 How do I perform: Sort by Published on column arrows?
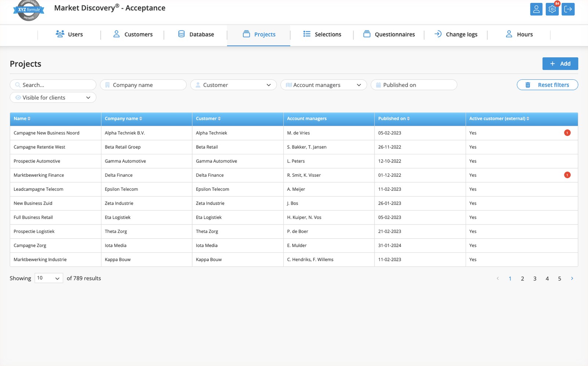[408, 119]
